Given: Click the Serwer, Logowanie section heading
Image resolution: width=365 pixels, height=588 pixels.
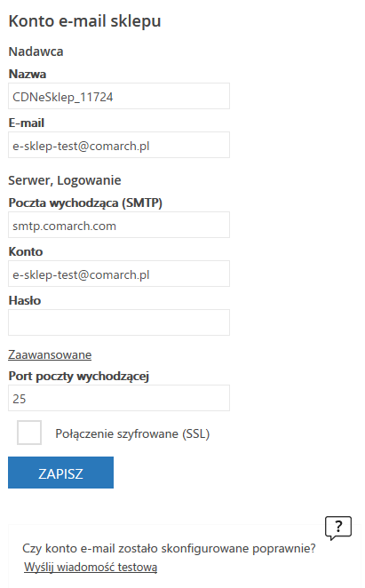Looking at the screenshot, I should 65,180.
